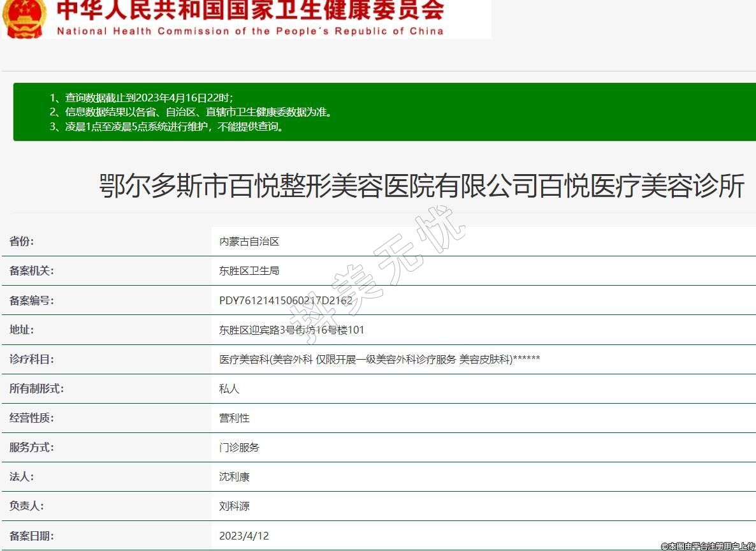Click the 省份 row label
Screen dimensions: 756x551
(22, 241)
